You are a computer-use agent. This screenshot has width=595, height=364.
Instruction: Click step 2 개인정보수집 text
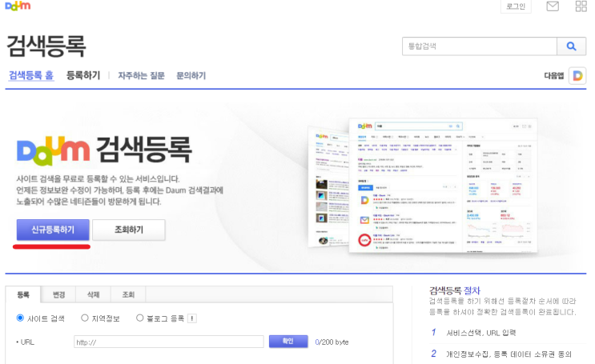click(x=509, y=354)
